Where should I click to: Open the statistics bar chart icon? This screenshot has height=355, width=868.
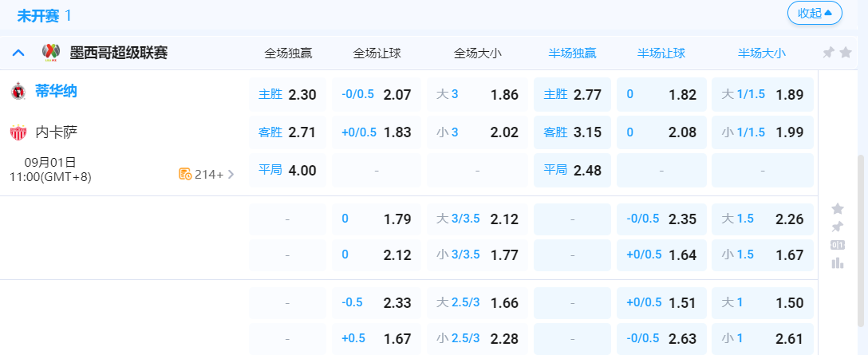pos(838,262)
